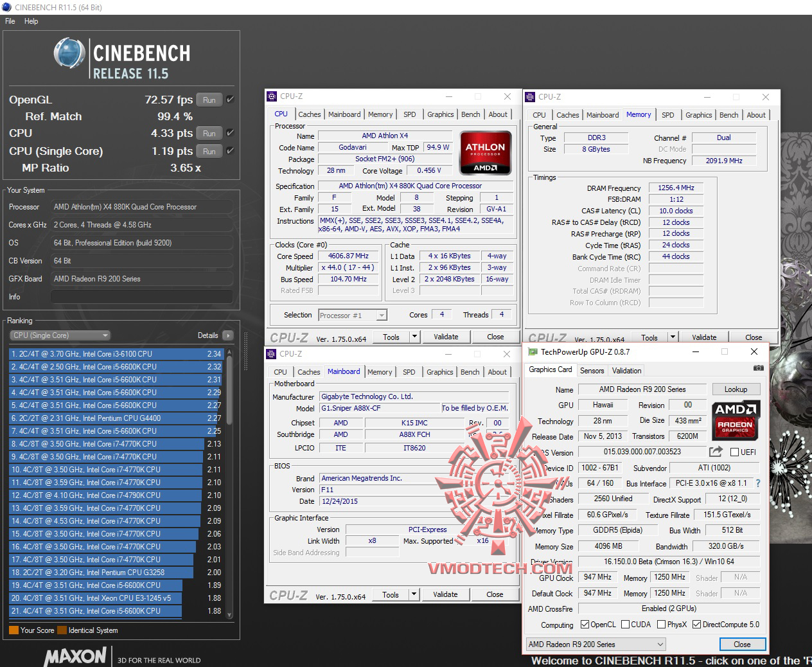The image size is (812, 667).
Task: Toggle the CPU test checkbox
Action: coord(230,133)
